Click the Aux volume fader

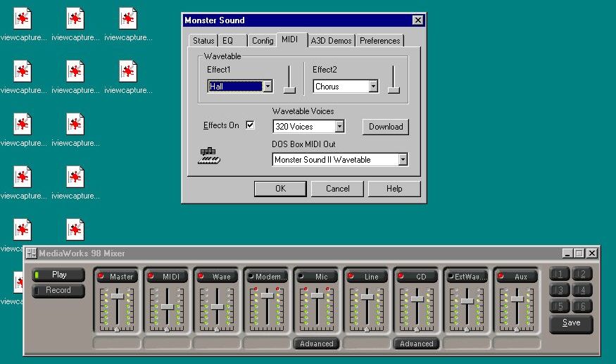[x=517, y=299]
